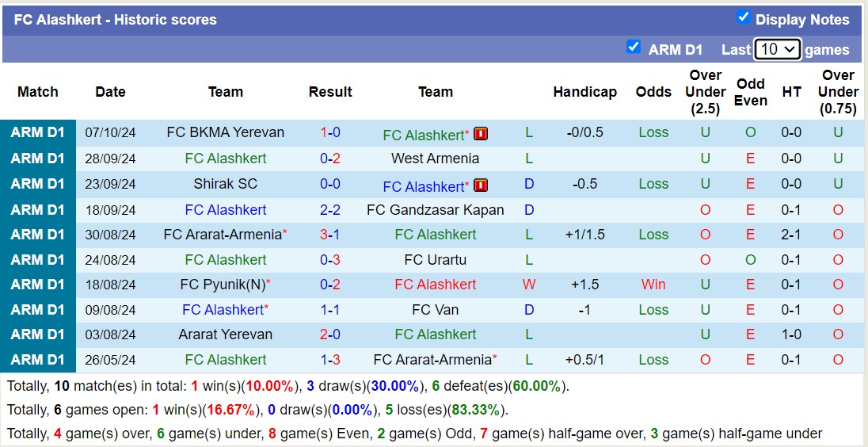Click the Win odds result for Pyunik match

pos(653,285)
